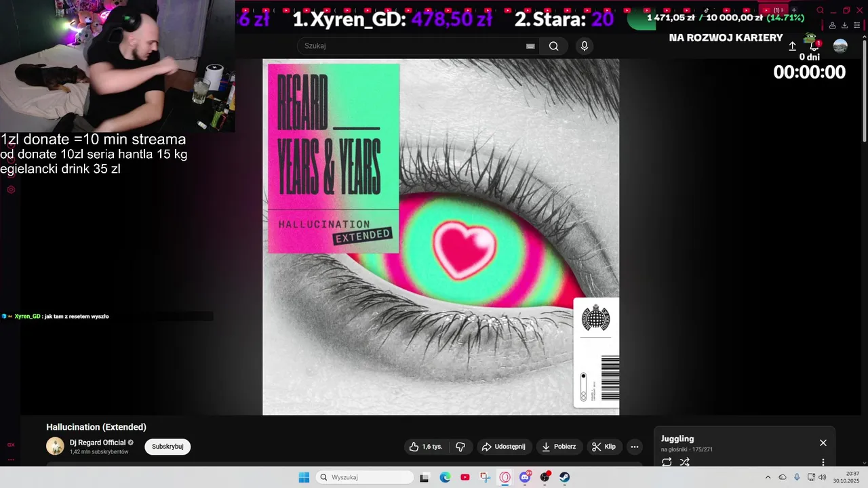
Task: Start voice search with the microphone icon
Action: pos(585,46)
